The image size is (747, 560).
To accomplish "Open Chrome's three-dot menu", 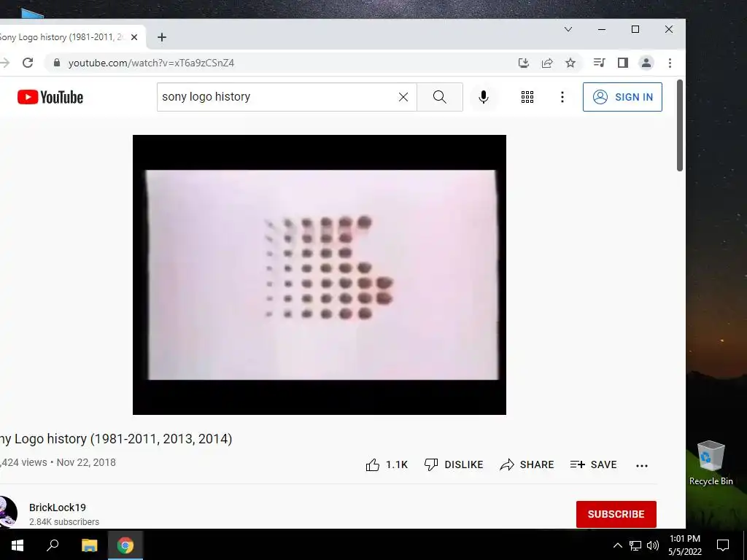I will point(670,63).
